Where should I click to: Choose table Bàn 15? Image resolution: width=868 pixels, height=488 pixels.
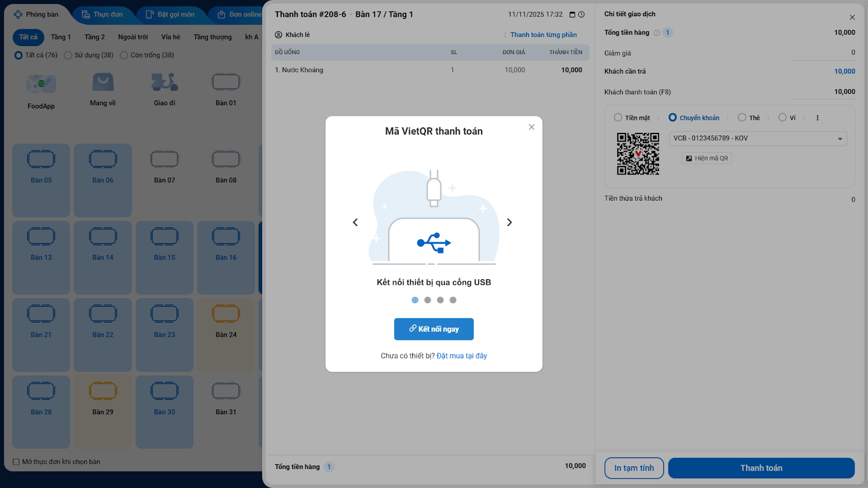tap(164, 258)
